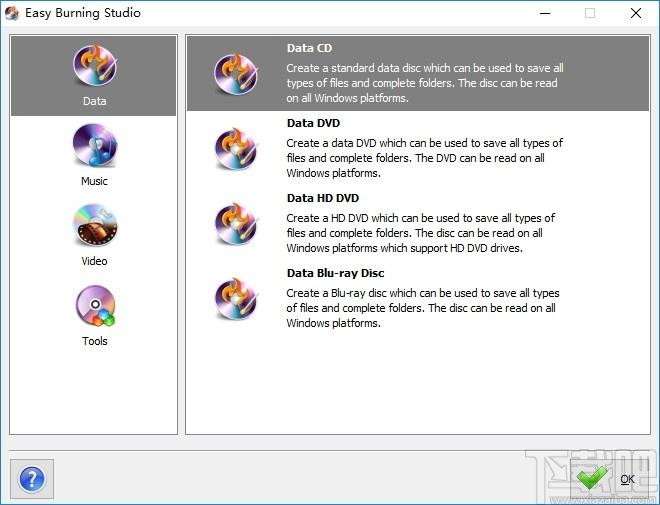Minimize the Easy Burning Studio window
The width and height of the screenshot is (660, 505).
pos(545,13)
